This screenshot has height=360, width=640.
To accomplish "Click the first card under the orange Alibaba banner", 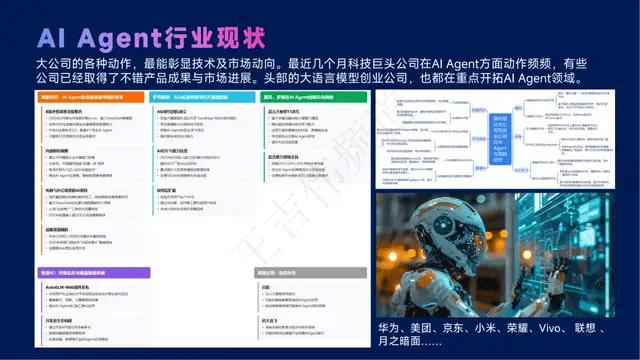I will pyautogui.click(x=93, y=124).
